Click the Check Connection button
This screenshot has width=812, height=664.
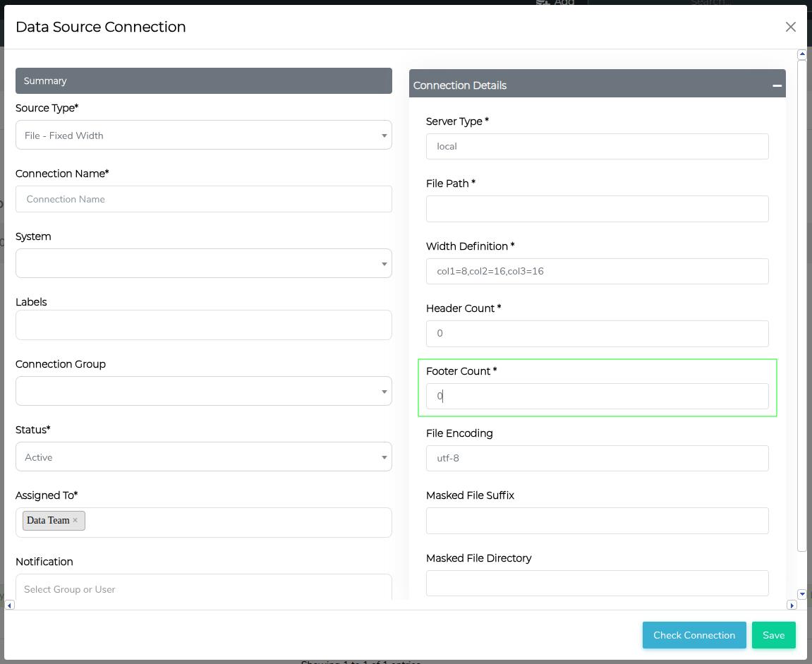[693, 635]
